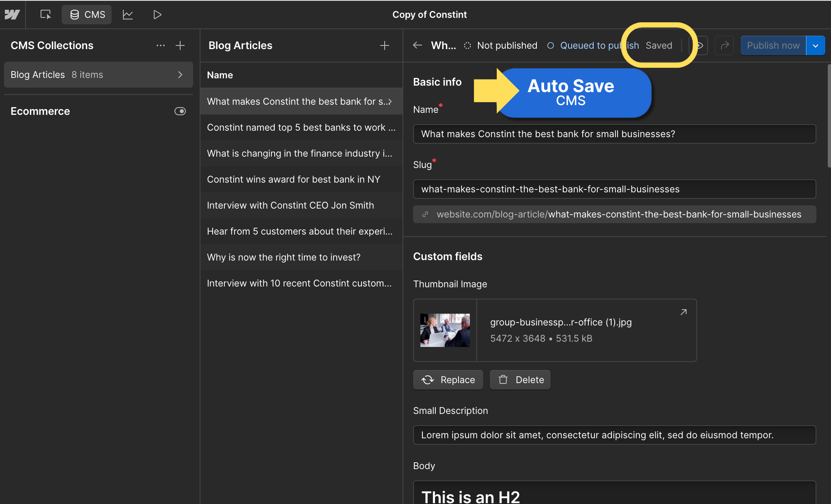
Task: Click the Publish now button
Action: pyautogui.click(x=773, y=45)
